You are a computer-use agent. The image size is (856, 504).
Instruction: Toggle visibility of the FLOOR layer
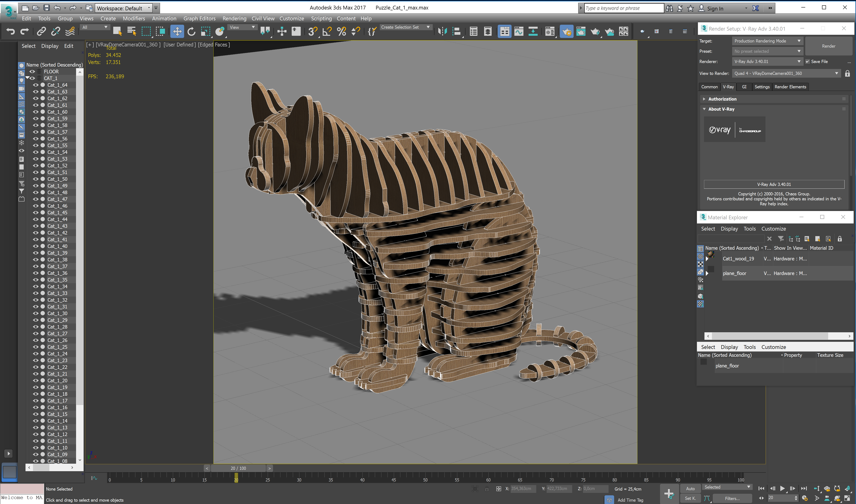click(32, 72)
